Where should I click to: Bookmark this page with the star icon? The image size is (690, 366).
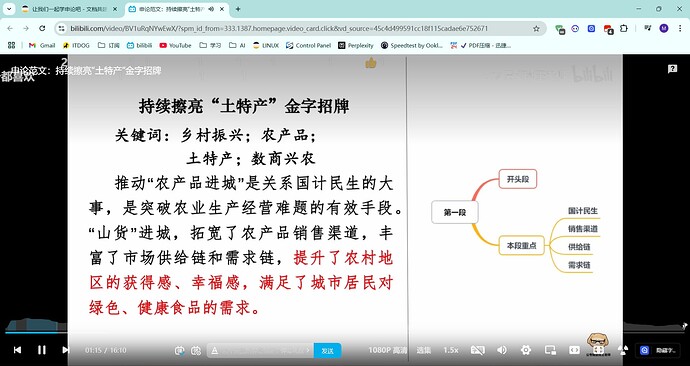pyautogui.click(x=536, y=29)
